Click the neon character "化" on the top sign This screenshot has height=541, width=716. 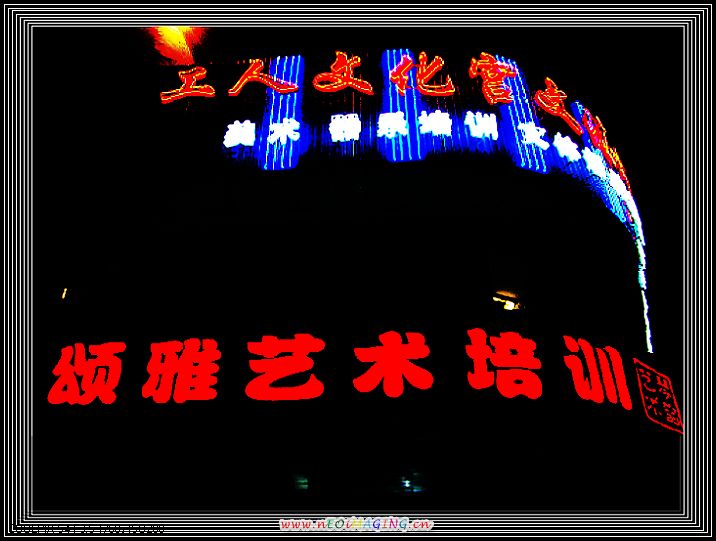point(424,74)
